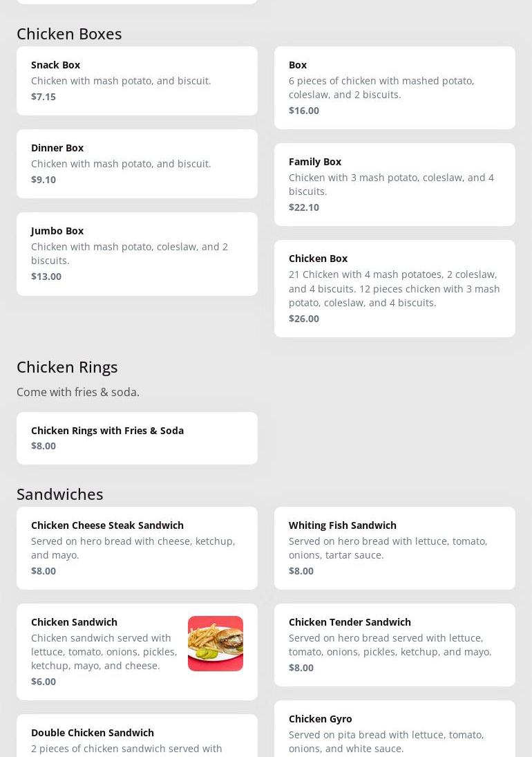Open the Snack Box menu item
The width and height of the screenshot is (532, 757).
pyautogui.click(x=137, y=80)
